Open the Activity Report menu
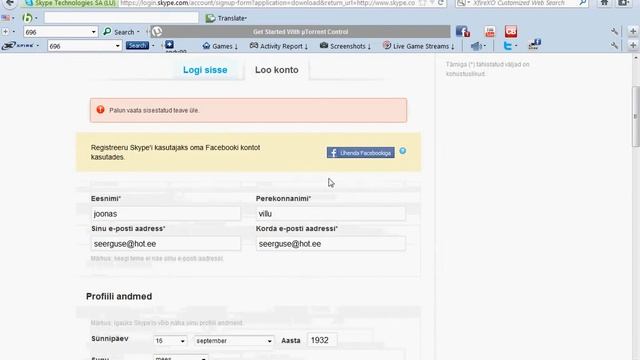 279,46
